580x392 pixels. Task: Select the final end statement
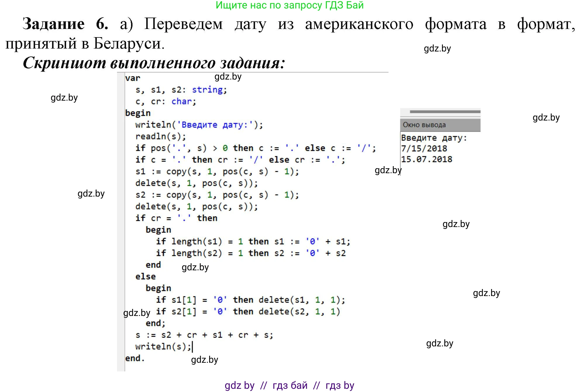click(135, 359)
